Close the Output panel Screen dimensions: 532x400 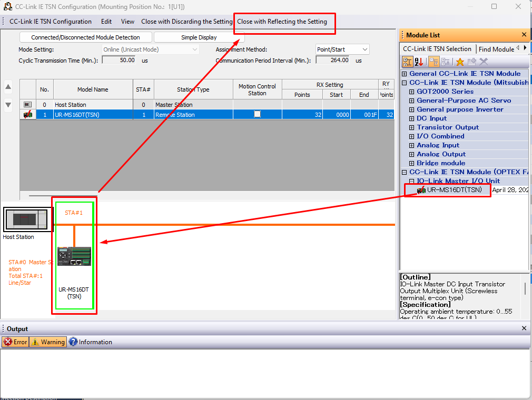(524, 328)
